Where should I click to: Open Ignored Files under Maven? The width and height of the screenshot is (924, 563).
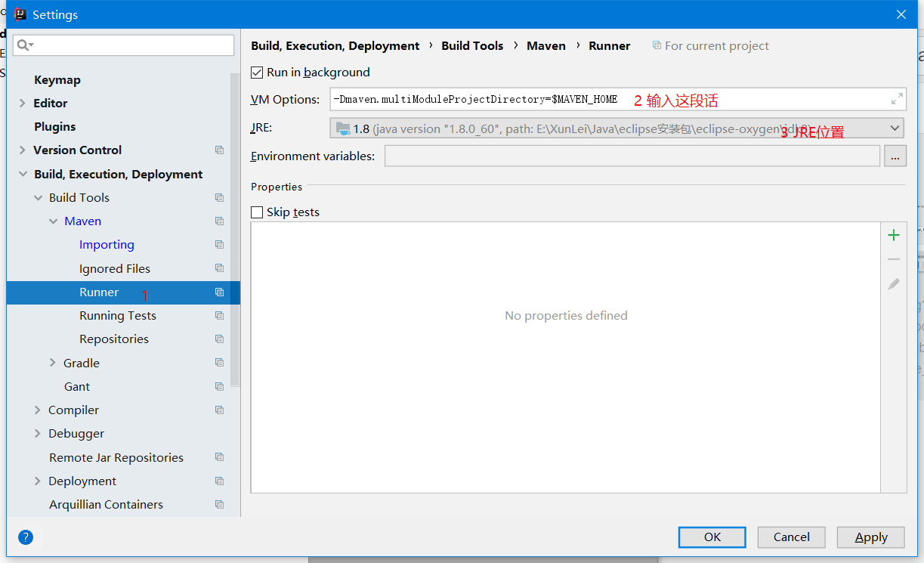[x=115, y=269]
